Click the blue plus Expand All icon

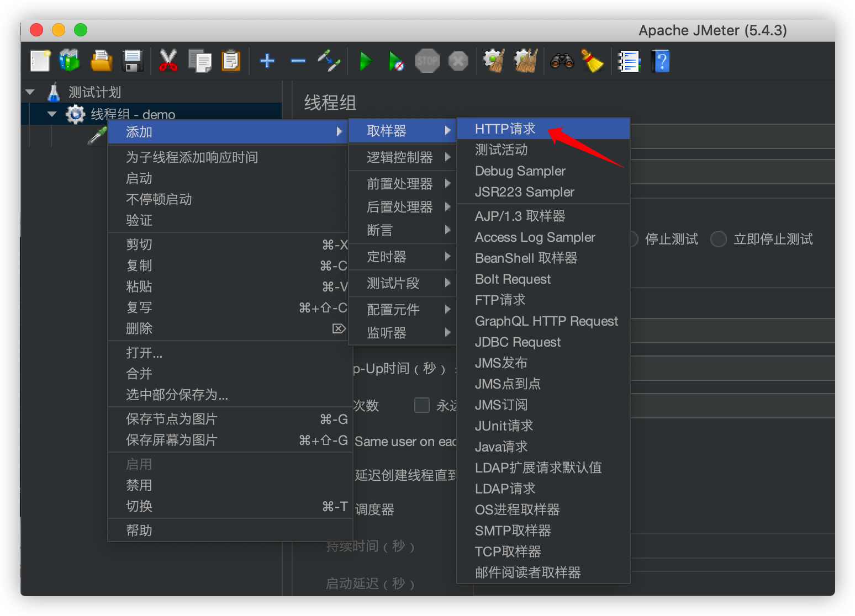point(267,61)
